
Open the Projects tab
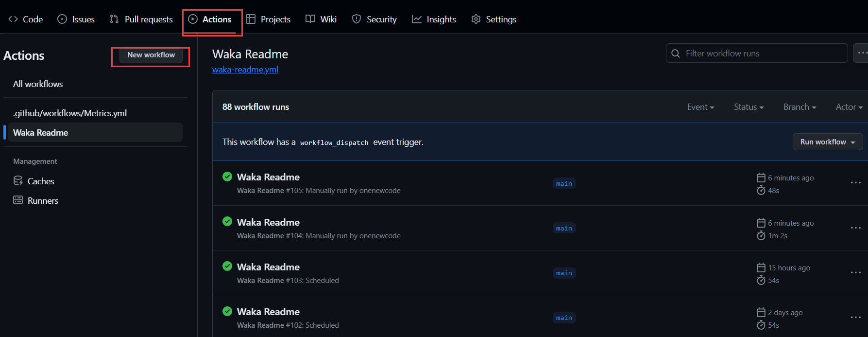click(268, 19)
